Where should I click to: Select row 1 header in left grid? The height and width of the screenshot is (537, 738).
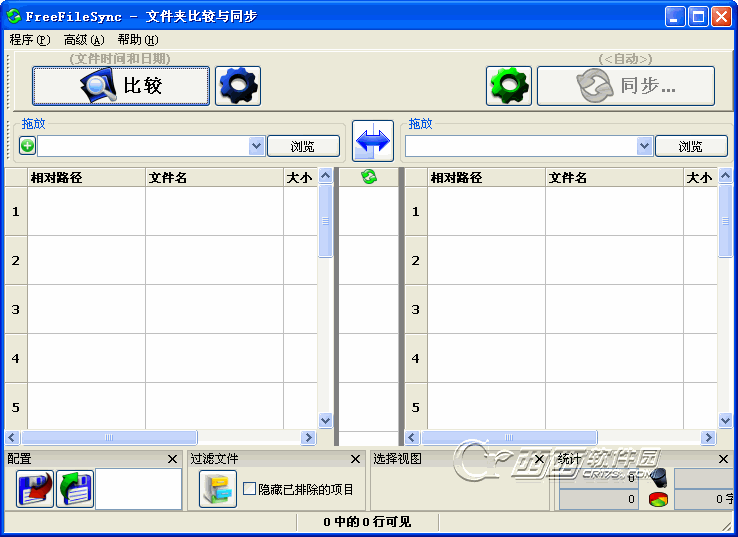[16, 211]
